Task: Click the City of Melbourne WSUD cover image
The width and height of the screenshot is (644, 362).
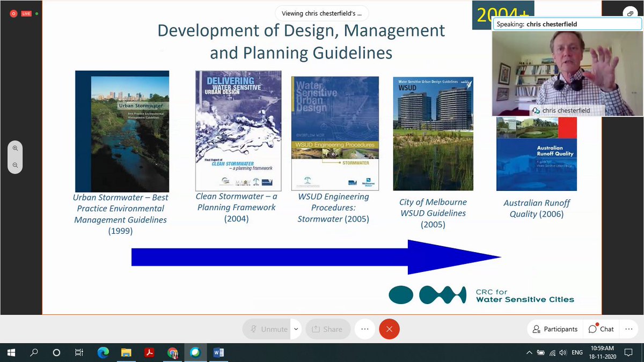Action: 433,134
